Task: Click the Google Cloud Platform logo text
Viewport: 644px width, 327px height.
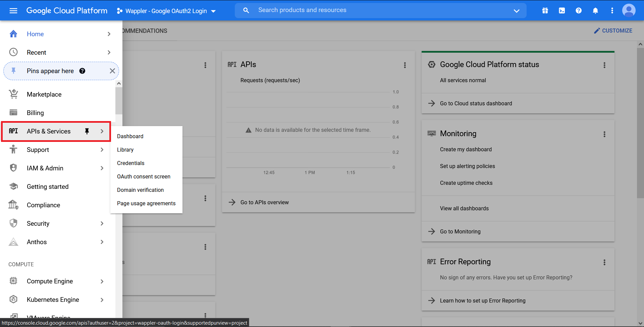Action: click(67, 11)
